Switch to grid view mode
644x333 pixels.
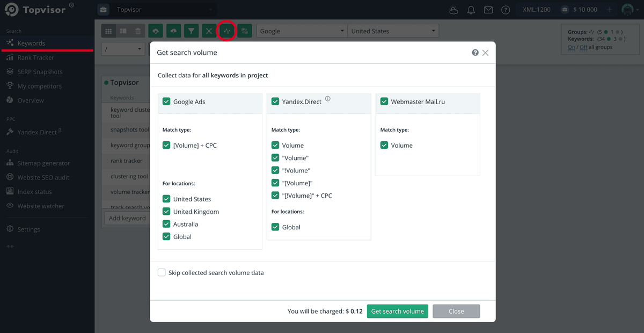coord(109,31)
